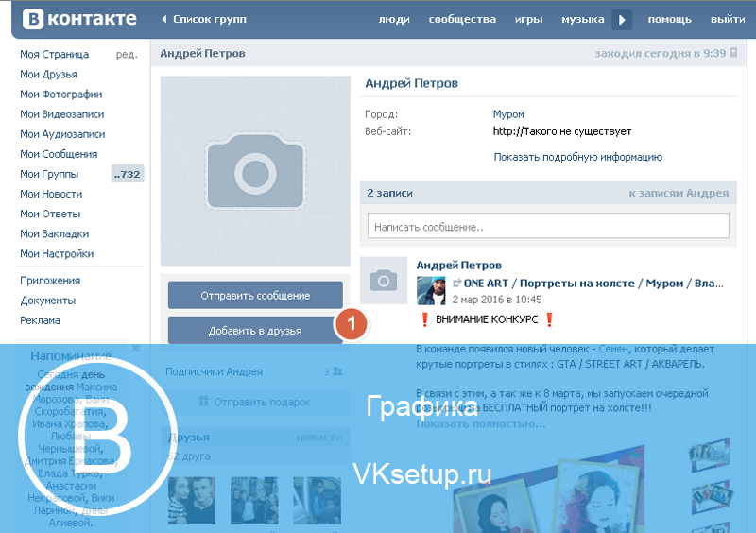Open the сообщества menu item
The width and height of the screenshot is (756, 533).
(x=462, y=19)
